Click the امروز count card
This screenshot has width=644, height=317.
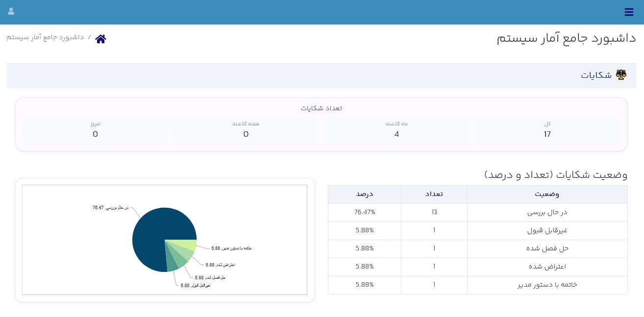tap(95, 130)
